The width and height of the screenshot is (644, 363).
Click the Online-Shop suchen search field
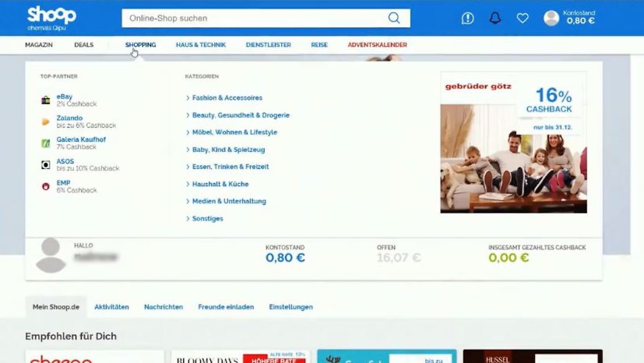255,18
